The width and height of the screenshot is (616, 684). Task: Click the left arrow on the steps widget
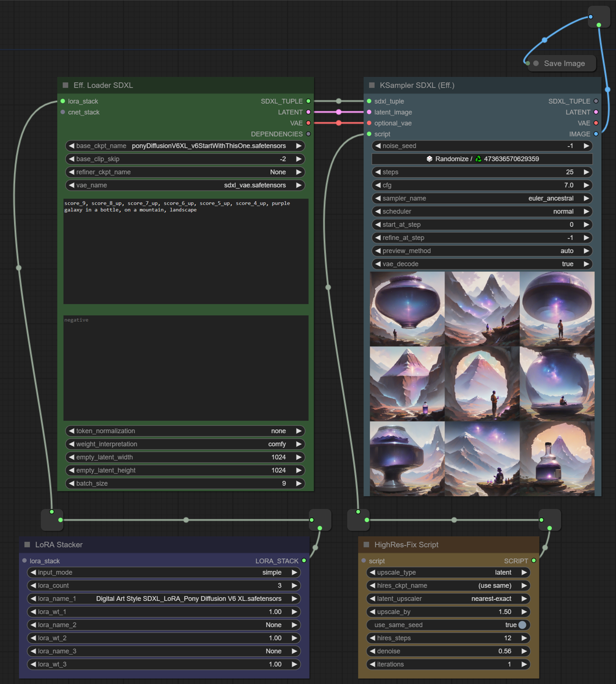[378, 172]
